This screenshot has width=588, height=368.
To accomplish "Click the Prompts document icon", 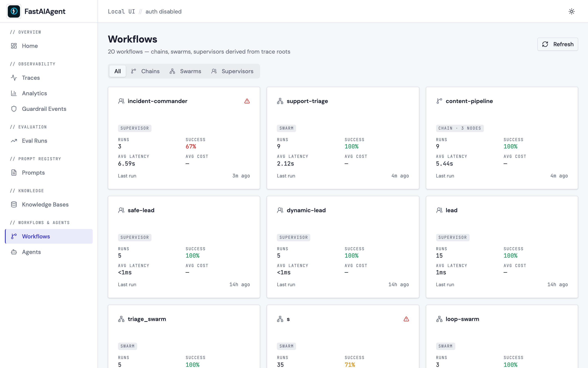I will pos(14,173).
